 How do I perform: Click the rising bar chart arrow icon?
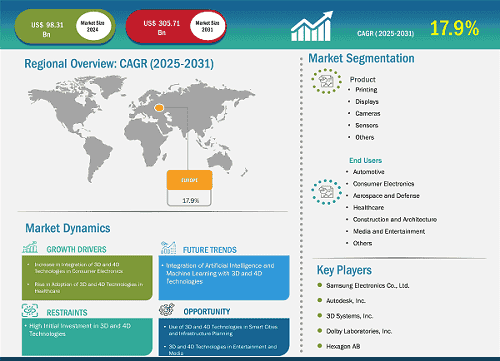click(x=312, y=26)
